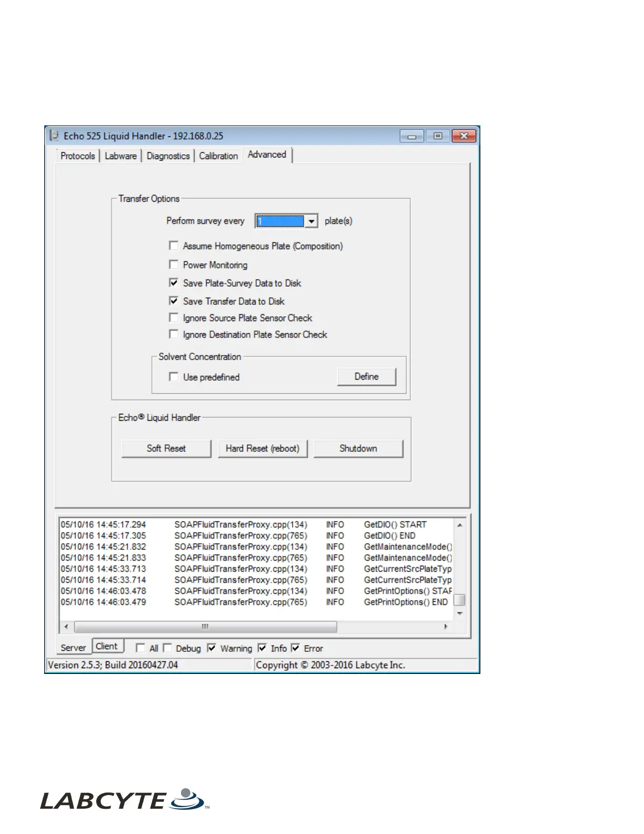The width and height of the screenshot is (644, 834).
Task: Click the log scroll up arrow
Action: pos(459,525)
